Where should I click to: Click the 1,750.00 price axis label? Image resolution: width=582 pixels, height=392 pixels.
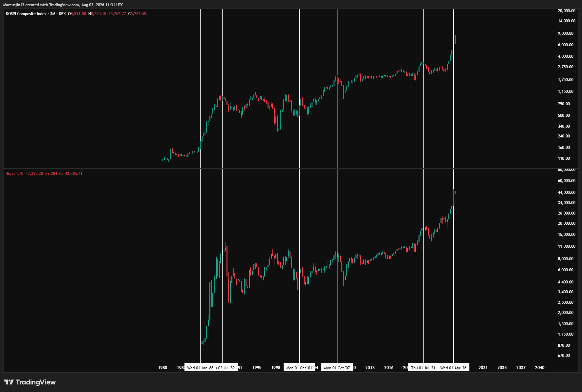[x=566, y=80]
